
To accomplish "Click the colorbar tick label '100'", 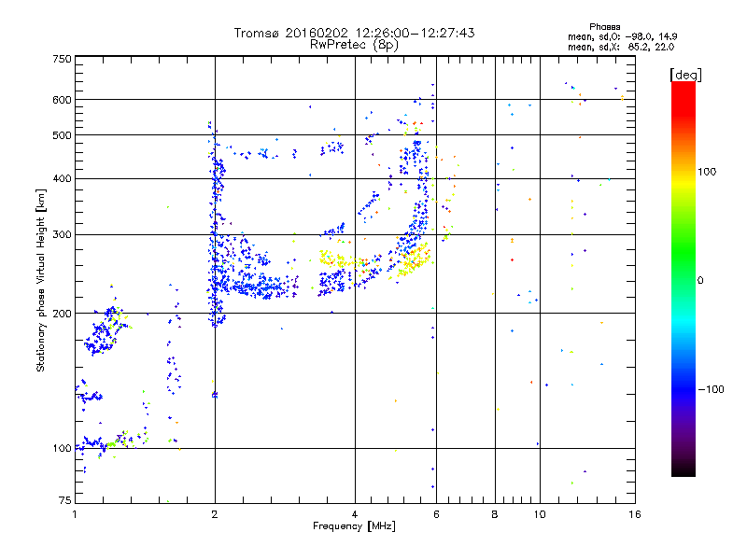I will (x=707, y=172).
